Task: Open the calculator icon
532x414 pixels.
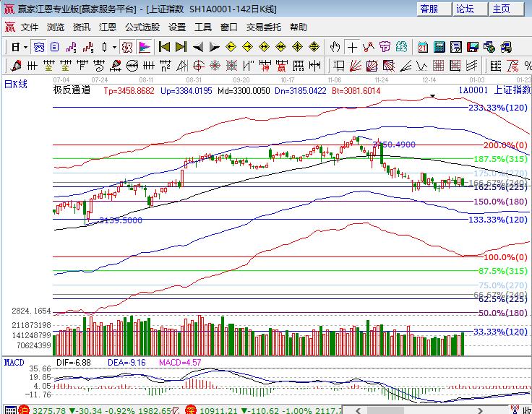Action: coord(439,47)
